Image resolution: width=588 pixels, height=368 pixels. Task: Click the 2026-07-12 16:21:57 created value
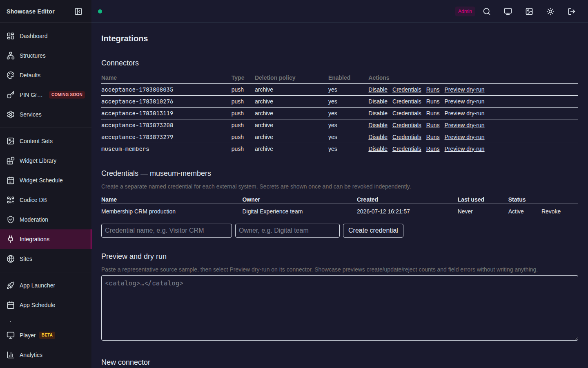click(383, 211)
